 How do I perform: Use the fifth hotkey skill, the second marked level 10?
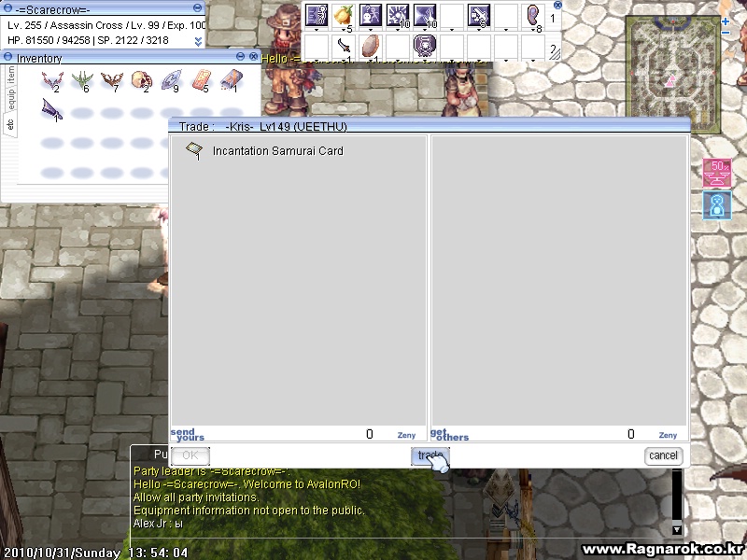click(425, 16)
